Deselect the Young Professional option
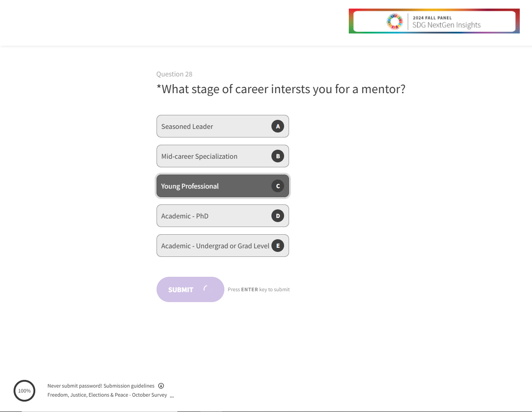 coord(213,186)
